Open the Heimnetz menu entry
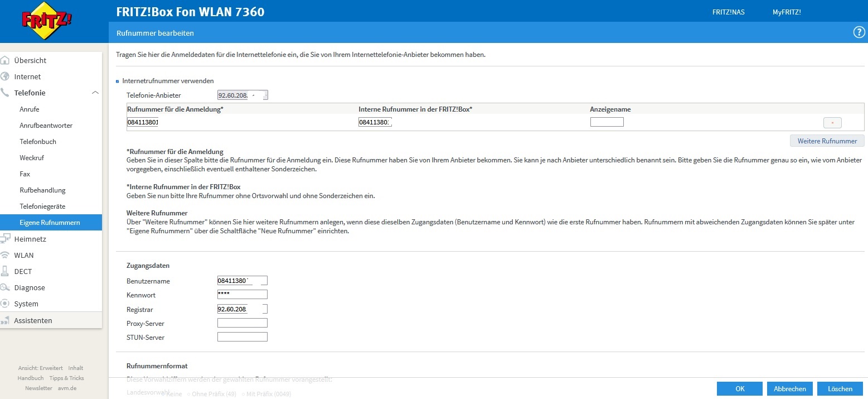The width and height of the screenshot is (868, 399). point(30,239)
